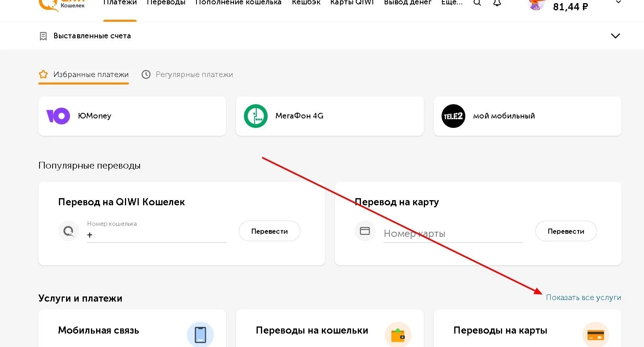The image size is (644, 347).
Task: Focus the Номер карты input field
Action: coord(453,234)
